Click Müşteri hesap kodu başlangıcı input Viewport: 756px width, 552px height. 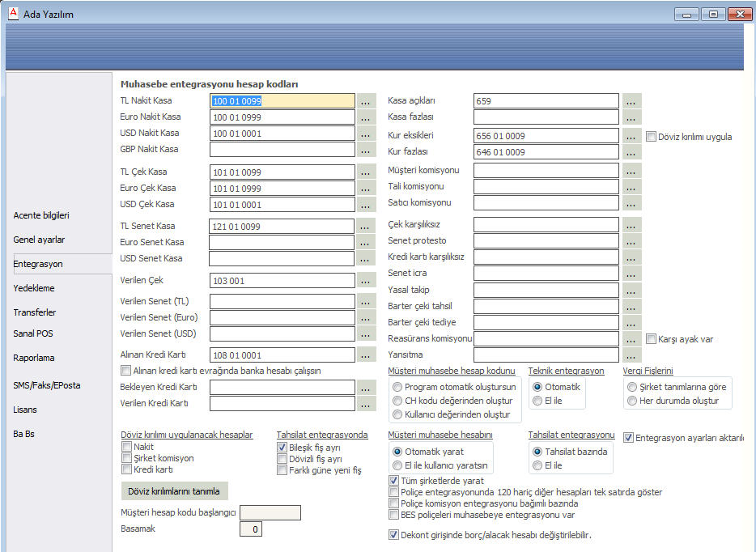point(270,512)
